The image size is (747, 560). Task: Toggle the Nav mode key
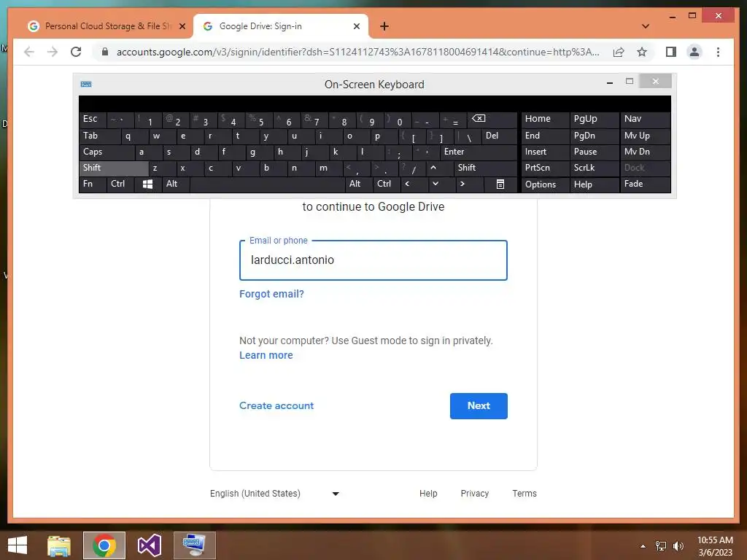click(645, 119)
